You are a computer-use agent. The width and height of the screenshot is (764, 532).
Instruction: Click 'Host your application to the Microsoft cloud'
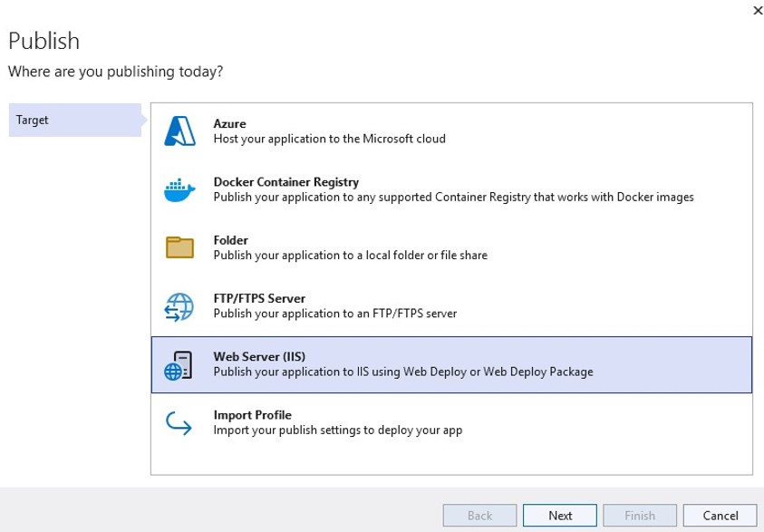click(x=329, y=140)
